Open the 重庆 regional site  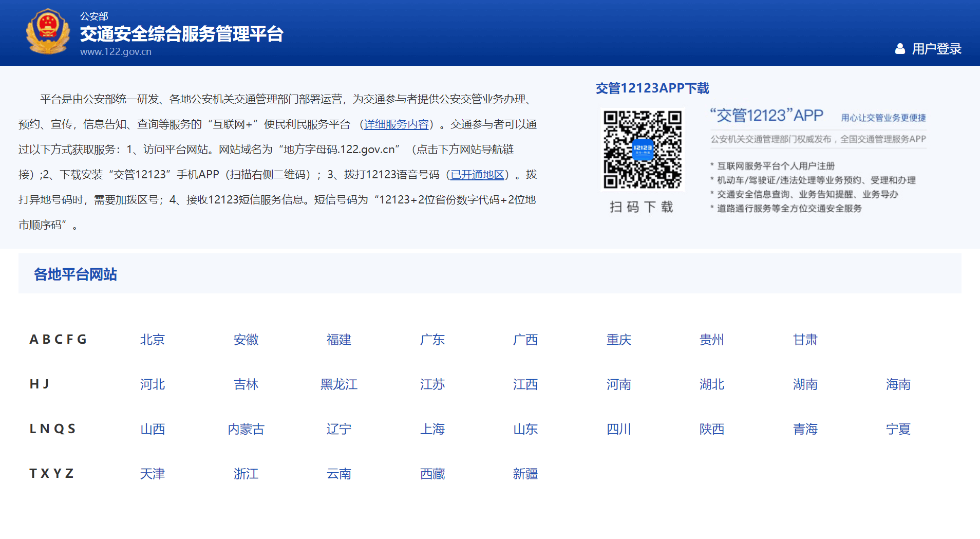(618, 339)
